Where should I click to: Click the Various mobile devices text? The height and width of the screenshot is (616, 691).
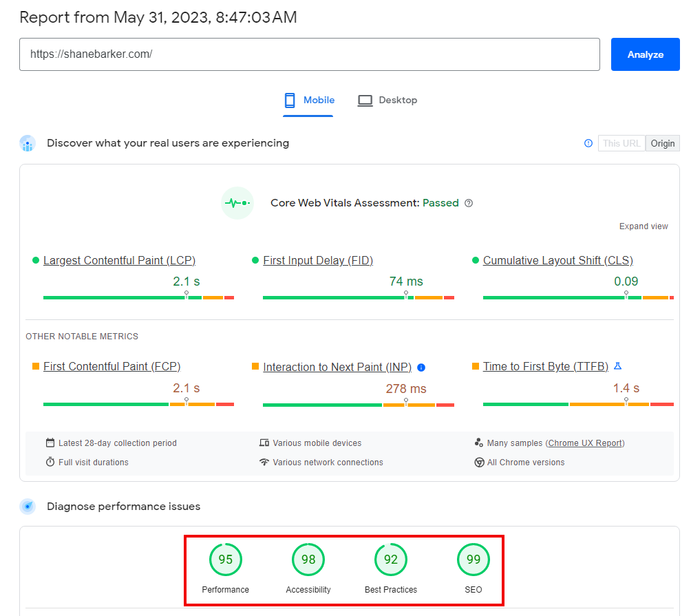pyautogui.click(x=317, y=443)
